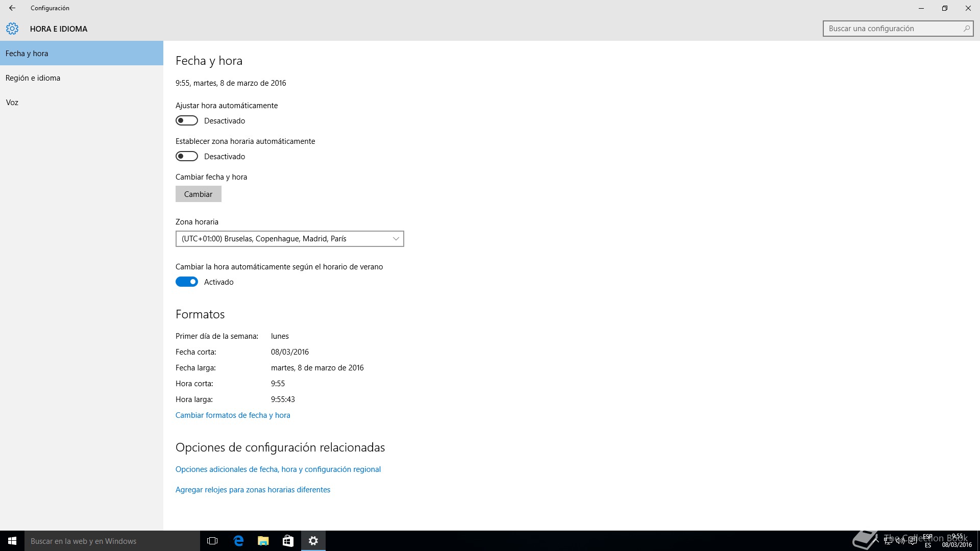Open the Store from the taskbar

point(288,541)
